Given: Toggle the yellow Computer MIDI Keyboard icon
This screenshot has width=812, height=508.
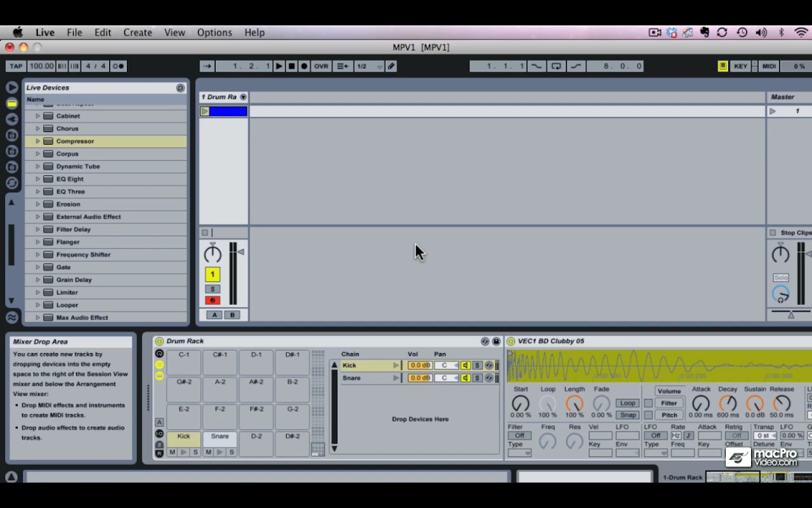Looking at the screenshot, I should pos(723,66).
